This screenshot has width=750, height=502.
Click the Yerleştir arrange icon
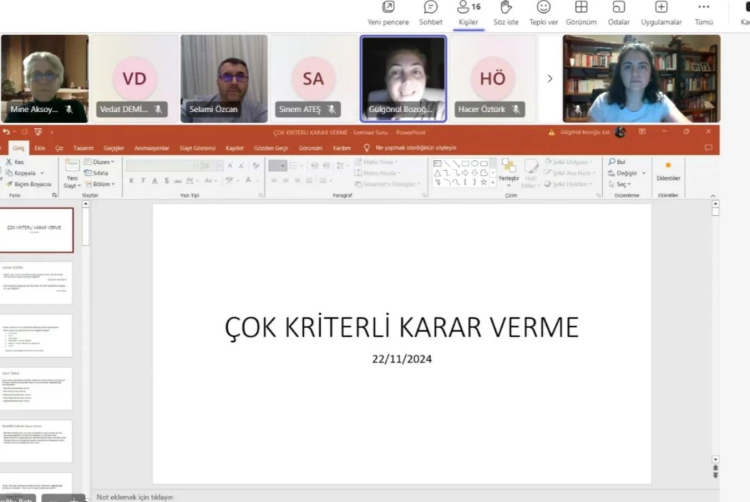pyautogui.click(x=509, y=170)
